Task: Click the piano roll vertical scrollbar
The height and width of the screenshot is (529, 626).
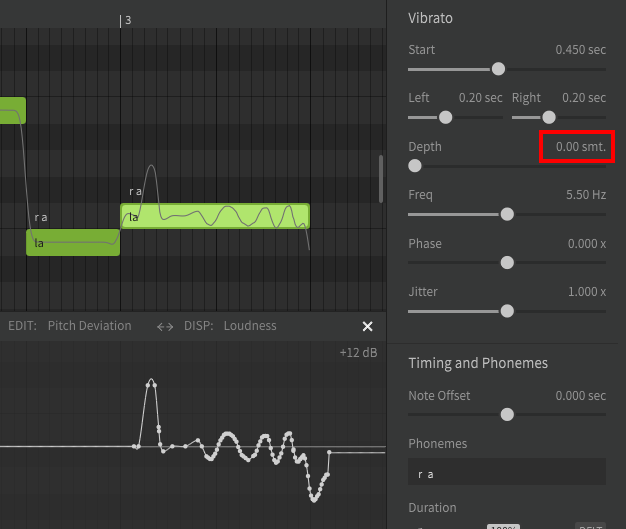Action: coord(380,179)
